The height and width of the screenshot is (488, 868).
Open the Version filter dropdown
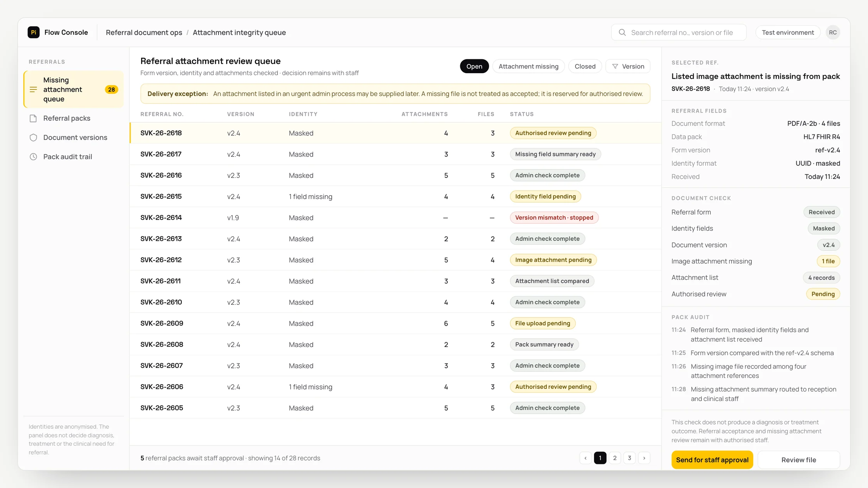(x=628, y=66)
